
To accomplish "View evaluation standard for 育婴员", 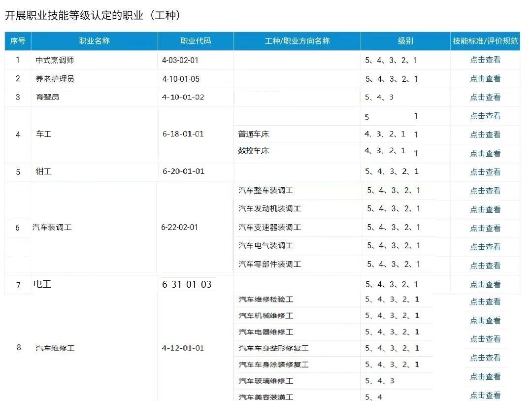I will pyautogui.click(x=486, y=98).
